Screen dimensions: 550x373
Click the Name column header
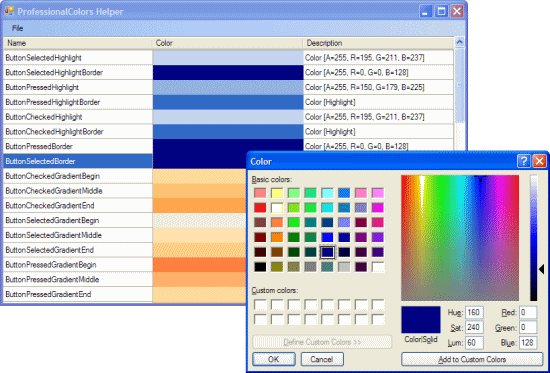click(78, 43)
